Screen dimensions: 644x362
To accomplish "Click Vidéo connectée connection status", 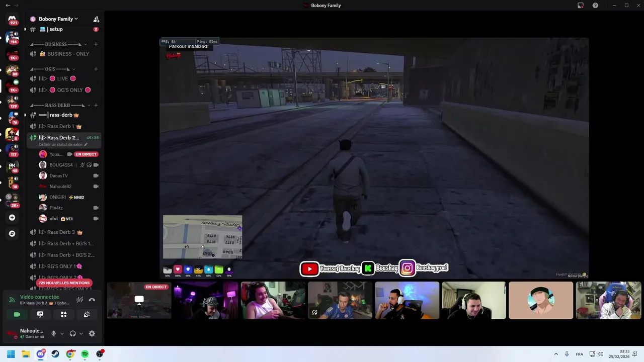I will (x=39, y=297).
